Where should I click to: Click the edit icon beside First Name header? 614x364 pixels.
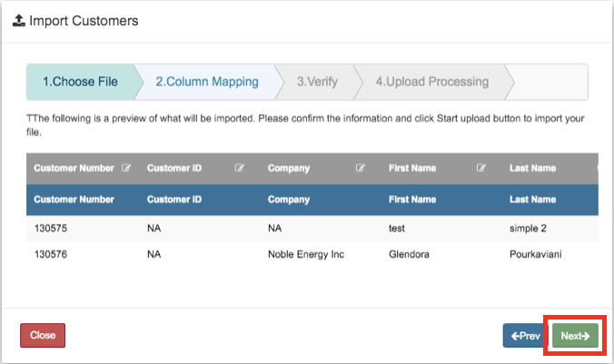481,168
